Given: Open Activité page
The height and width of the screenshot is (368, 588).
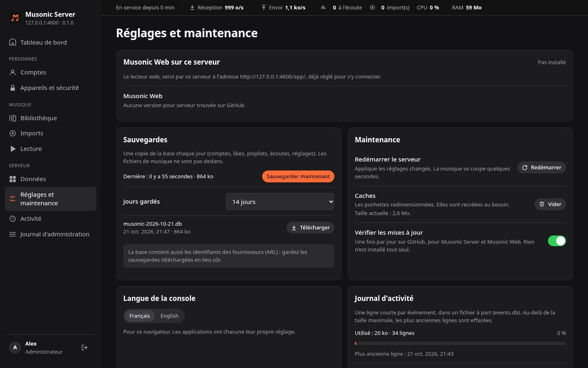Looking at the screenshot, I should tap(51, 219).
